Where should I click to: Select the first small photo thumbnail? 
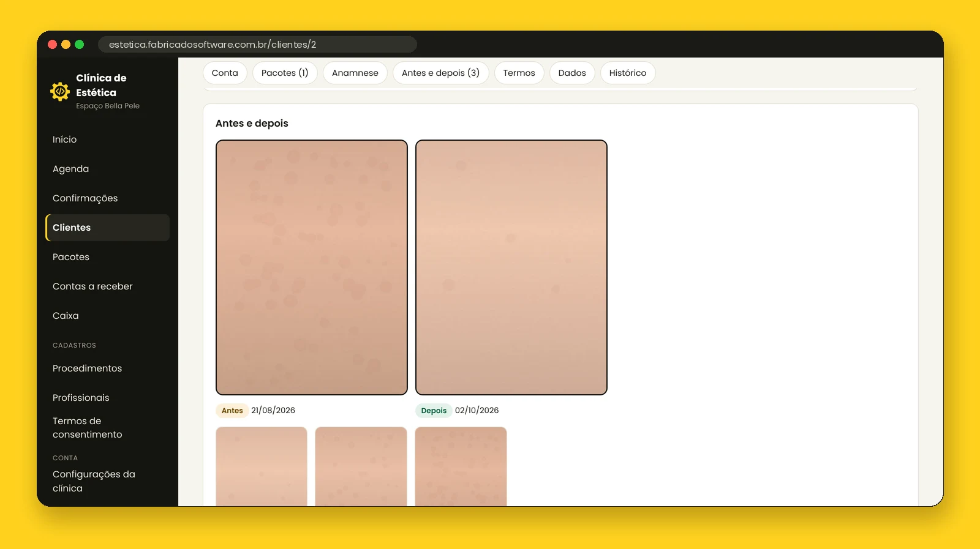262,466
